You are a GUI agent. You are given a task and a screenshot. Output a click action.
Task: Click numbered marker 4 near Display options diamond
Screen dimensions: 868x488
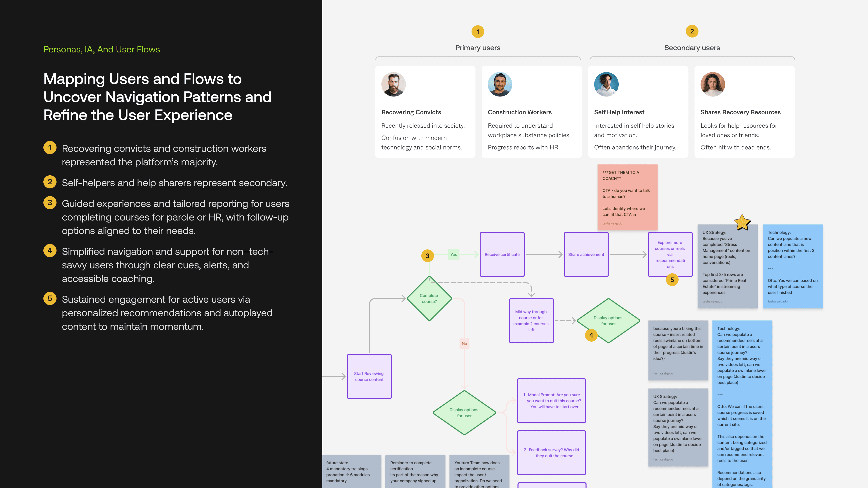[x=591, y=335]
